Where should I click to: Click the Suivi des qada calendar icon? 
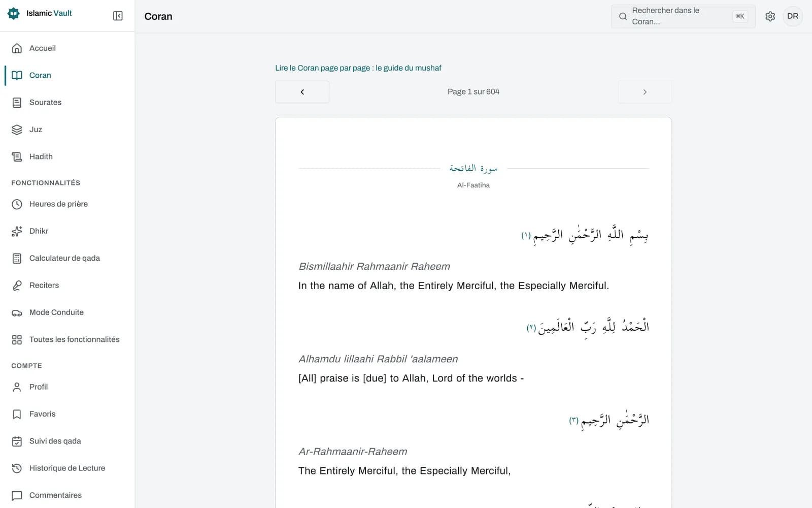[x=17, y=441]
